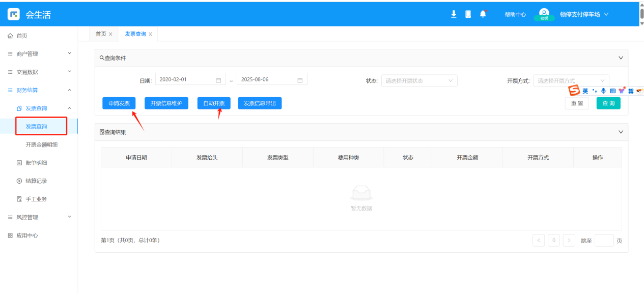Click the 会生活 logo icon

pyautogui.click(x=13, y=14)
